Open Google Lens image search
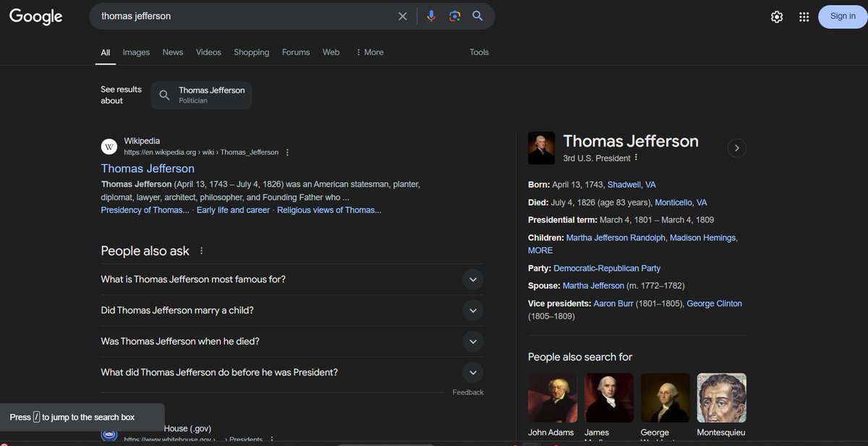This screenshot has width=868, height=446. [454, 16]
